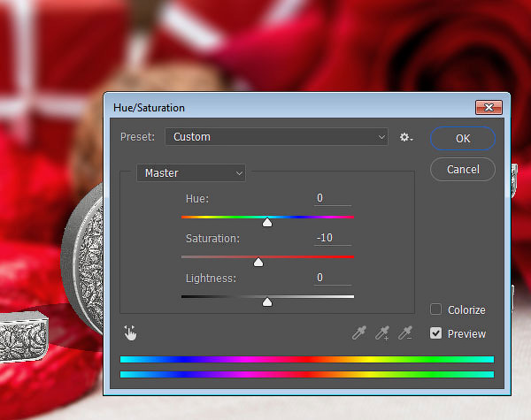Click the Saturation slider handle
This screenshot has width=531, height=420.
pos(258,262)
